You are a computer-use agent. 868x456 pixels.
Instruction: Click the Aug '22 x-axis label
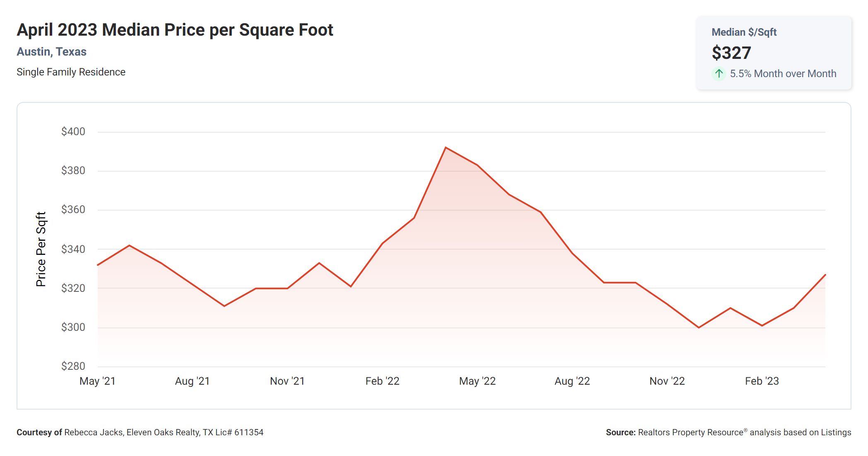[x=572, y=381]
